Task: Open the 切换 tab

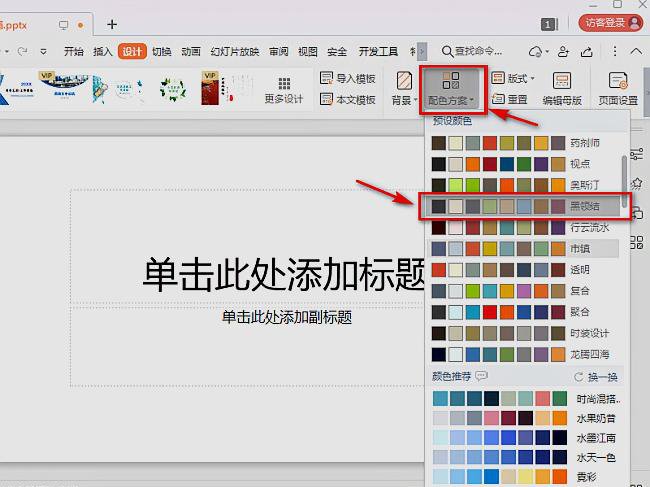Action: (x=162, y=51)
